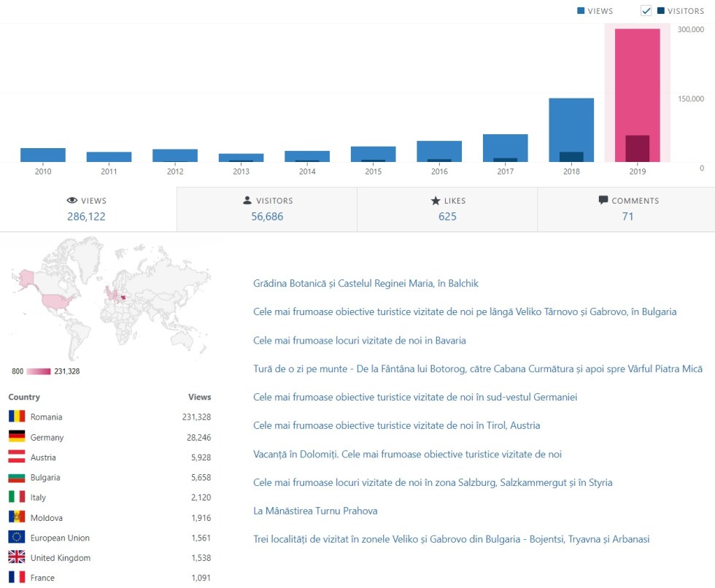This screenshot has width=715, height=588.
Task: Select the Visitors stats tab
Action: [267, 209]
